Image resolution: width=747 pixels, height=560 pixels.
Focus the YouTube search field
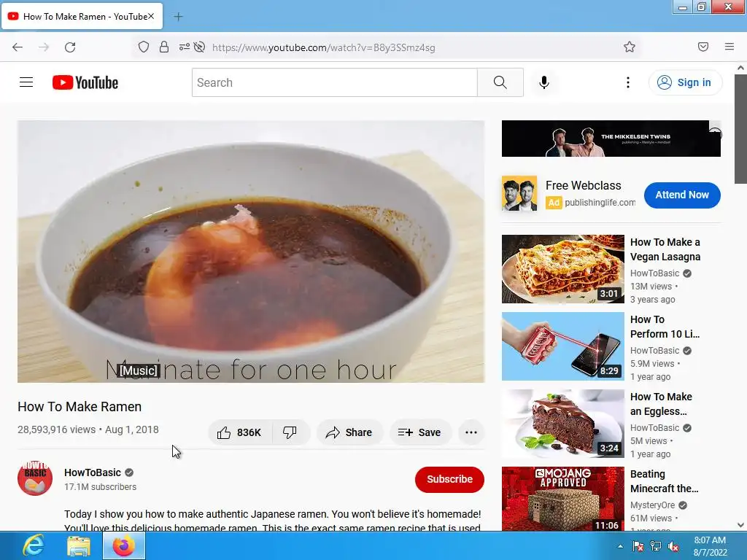click(x=334, y=82)
